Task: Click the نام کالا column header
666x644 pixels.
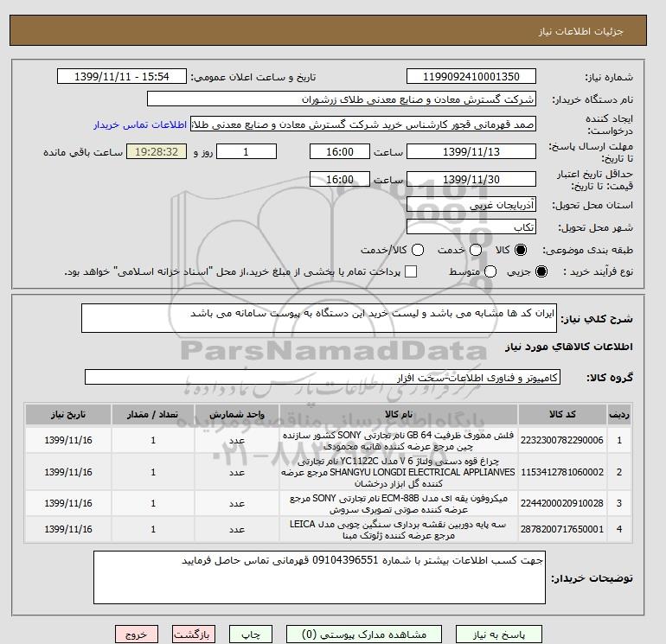Action: tap(399, 414)
